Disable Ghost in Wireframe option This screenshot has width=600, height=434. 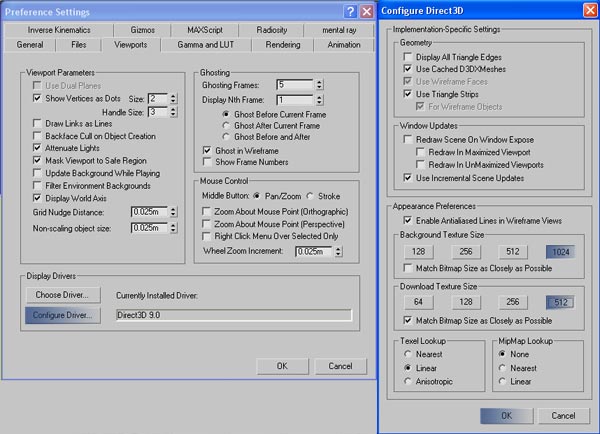coord(207,149)
